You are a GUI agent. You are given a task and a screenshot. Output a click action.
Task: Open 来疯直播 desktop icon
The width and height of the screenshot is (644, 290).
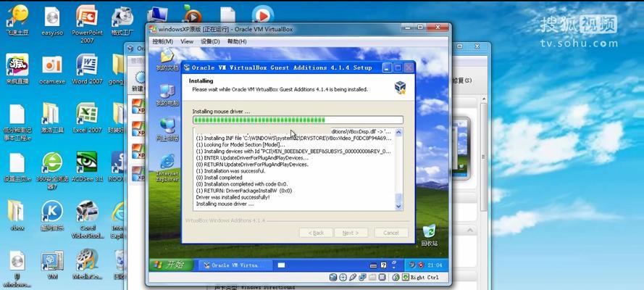pyautogui.click(x=17, y=69)
